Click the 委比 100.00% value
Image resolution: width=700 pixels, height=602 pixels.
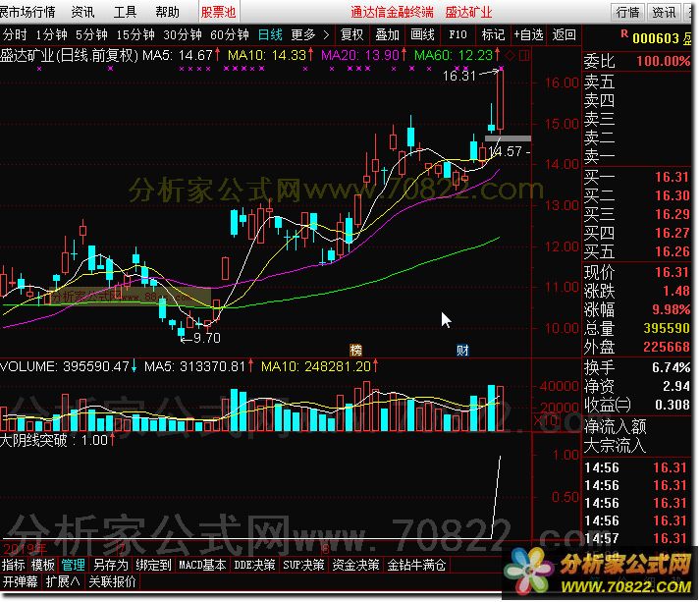pyautogui.click(x=664, y=61)
